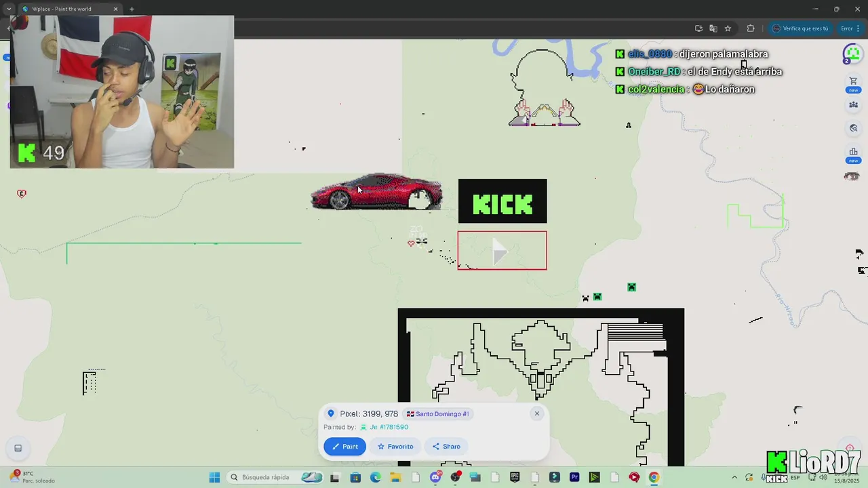
Task: Open the Error Chrome menu
Action: point(850,28)
